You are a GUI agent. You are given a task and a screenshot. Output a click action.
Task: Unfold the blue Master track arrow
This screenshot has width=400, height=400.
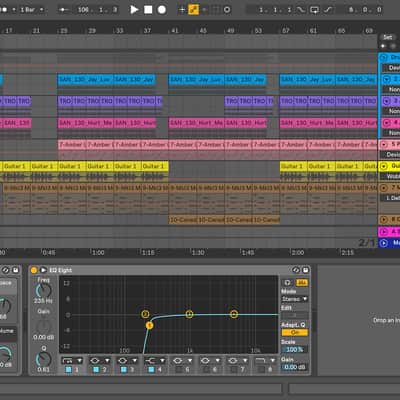(x=384, y=243)
